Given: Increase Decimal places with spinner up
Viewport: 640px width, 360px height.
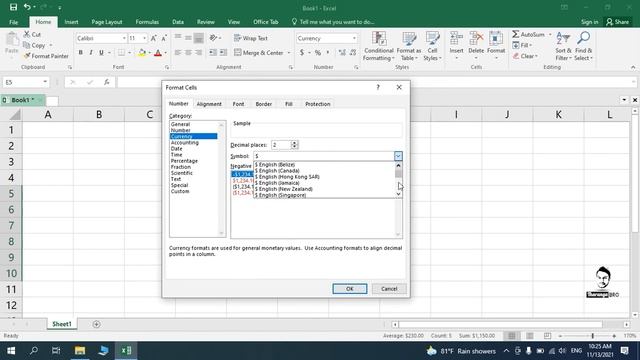Looking at the screenshot, I should coord(294,142).
